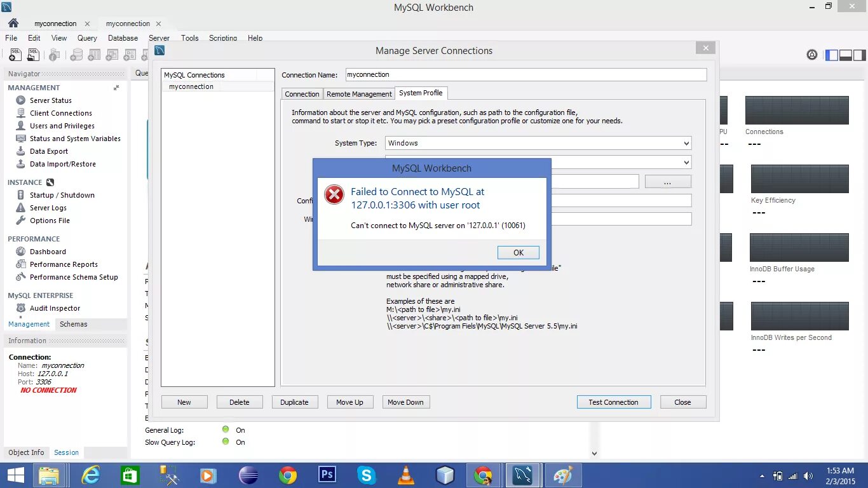The width and height of the screenshot is (868, 488).
Task: Open Photoshop from taskbar
Action: tap(327, 475)
